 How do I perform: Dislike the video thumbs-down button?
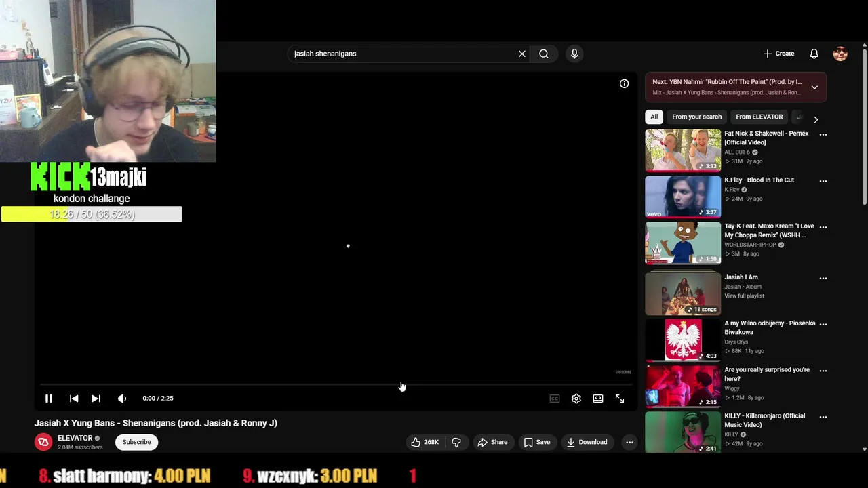pos(456,443)
